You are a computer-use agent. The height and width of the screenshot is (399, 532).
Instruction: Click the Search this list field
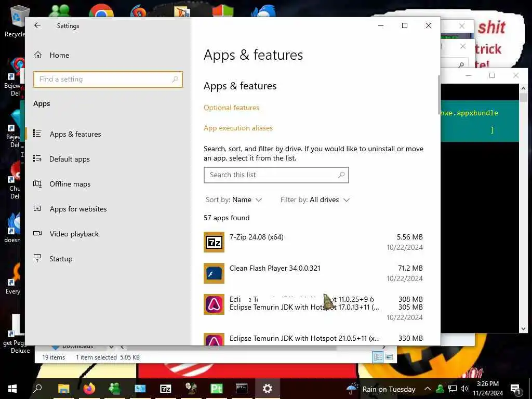[x=276, y=175]
